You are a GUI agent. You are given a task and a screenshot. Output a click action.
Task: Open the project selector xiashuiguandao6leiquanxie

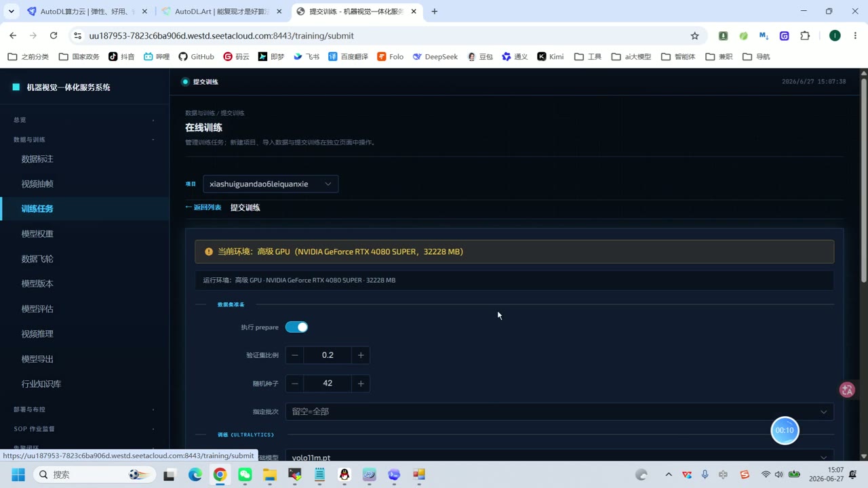271,184
